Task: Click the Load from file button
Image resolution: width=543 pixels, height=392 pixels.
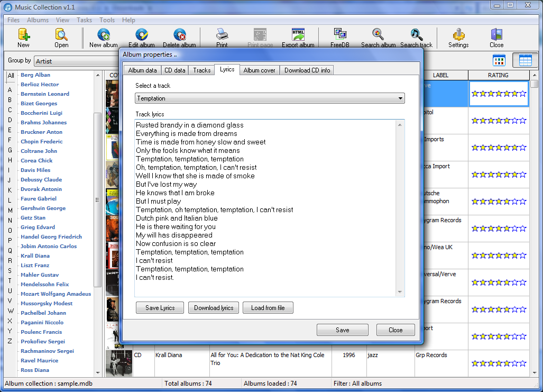Action: click(x=268, y=308)
